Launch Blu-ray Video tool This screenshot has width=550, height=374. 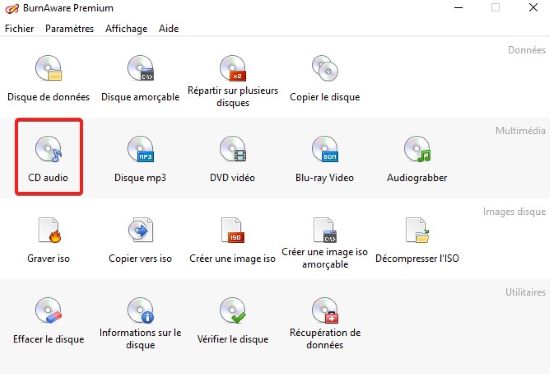click(x=325, y=159)
